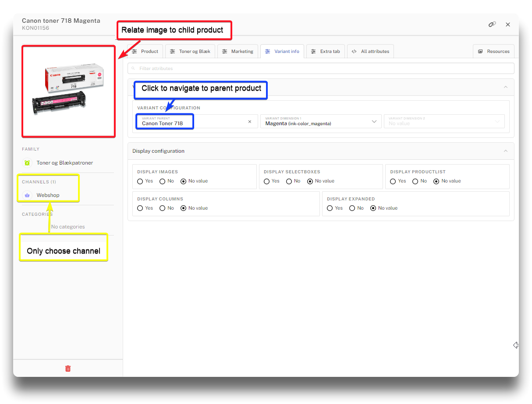This screenshot has width=532, height=404.
Task: Collapse the Variant configuration section chevron
Action: 505,87
